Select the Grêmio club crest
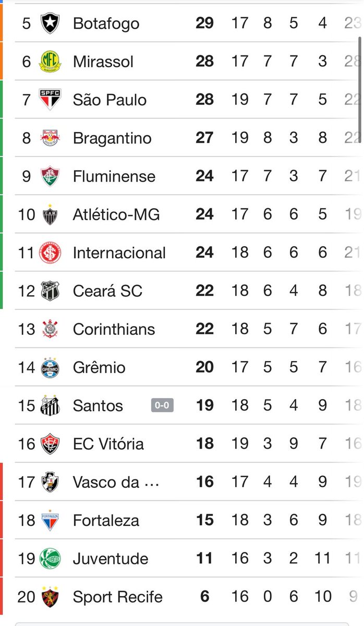This screenshot has width=364, height=626. 50,367
